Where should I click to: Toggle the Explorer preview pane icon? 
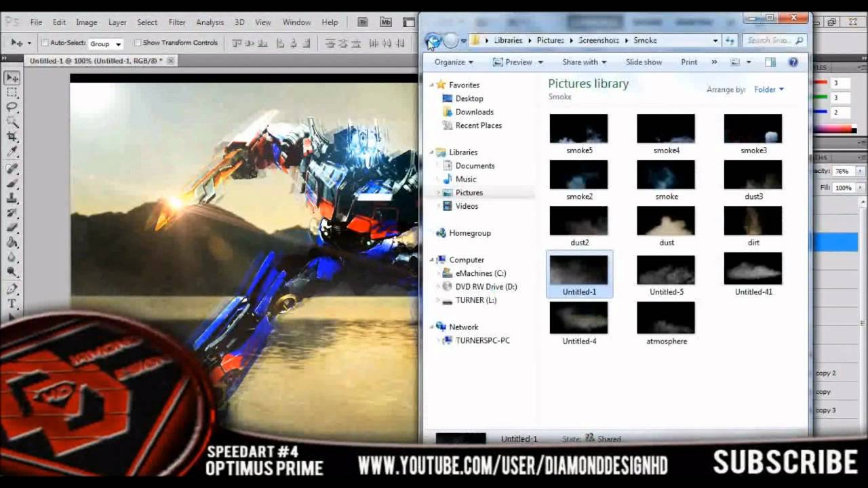[770, 62]
